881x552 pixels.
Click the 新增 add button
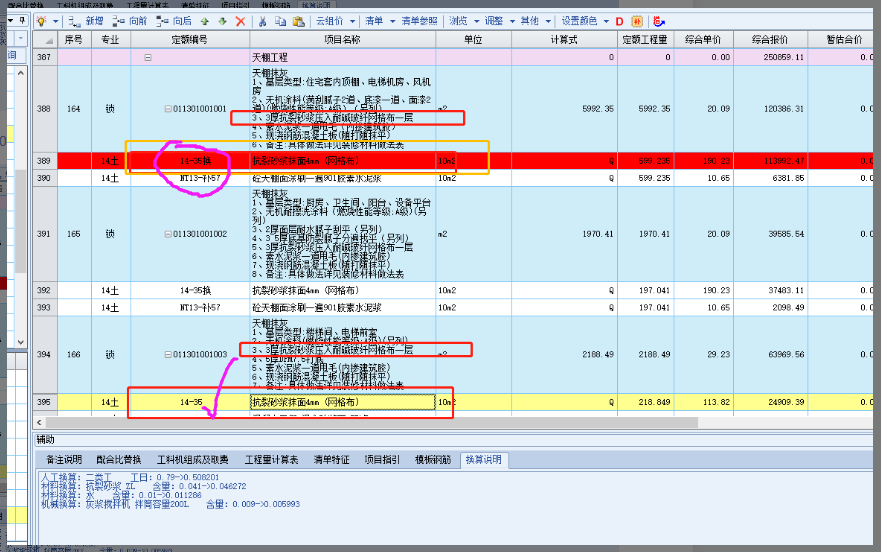click(86, 21)
